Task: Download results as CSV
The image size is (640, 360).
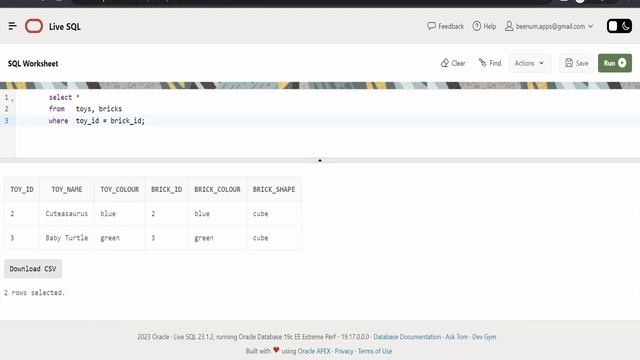Action: pos(33,269)
